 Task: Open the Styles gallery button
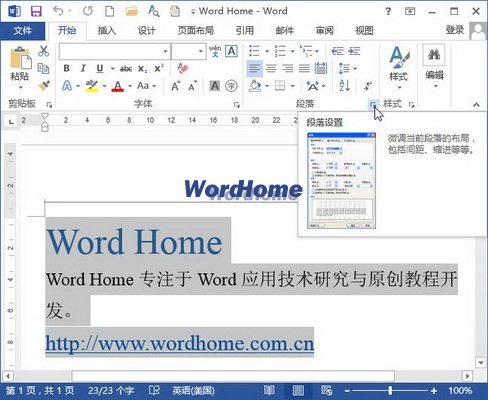tap(399, 68)
